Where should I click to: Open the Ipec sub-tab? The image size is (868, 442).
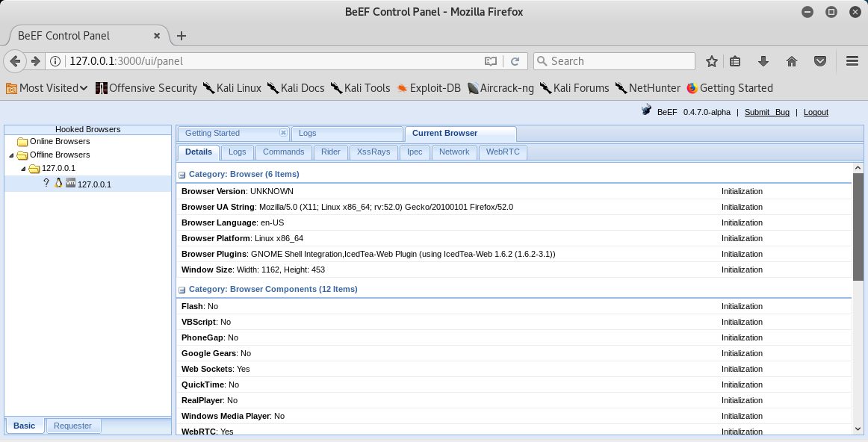click(x=415, y=152)
